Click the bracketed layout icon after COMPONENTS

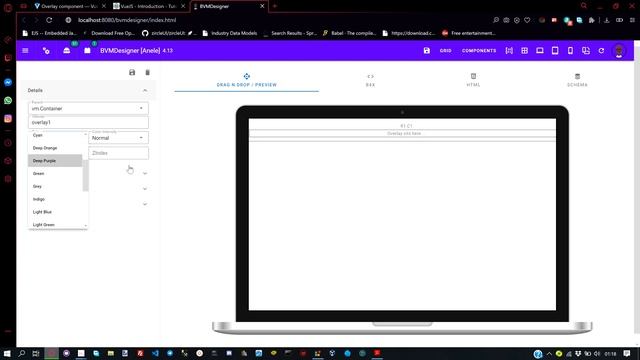tap(509, 51)
